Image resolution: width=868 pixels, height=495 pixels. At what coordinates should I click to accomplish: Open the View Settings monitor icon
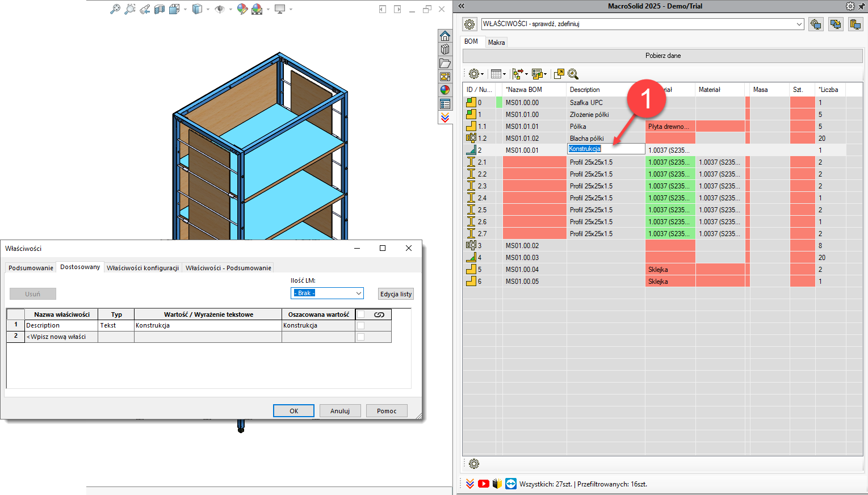(x=280, y=9)
